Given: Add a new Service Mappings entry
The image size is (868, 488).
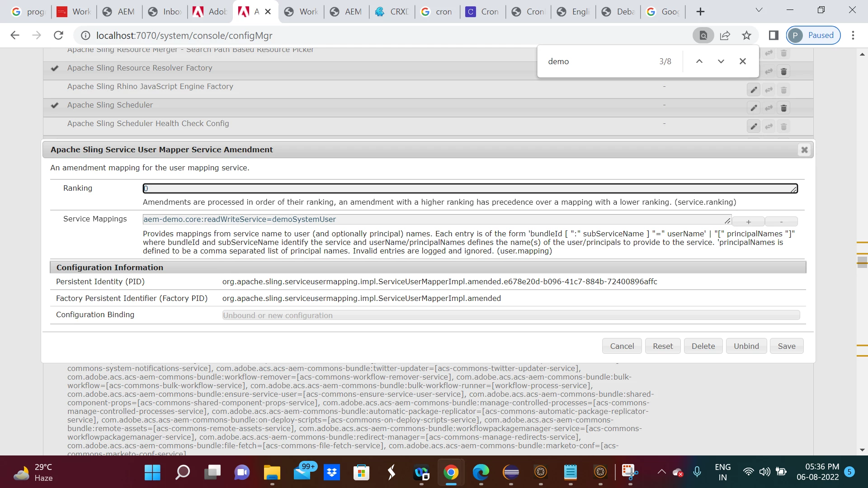Looking at the screenshot, I should point(748,221).
